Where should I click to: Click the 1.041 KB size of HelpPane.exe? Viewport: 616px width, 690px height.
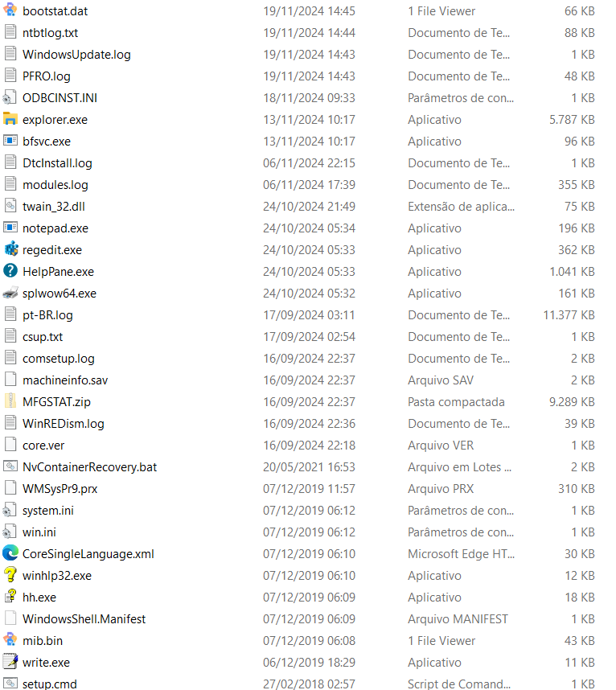point(572,272)
